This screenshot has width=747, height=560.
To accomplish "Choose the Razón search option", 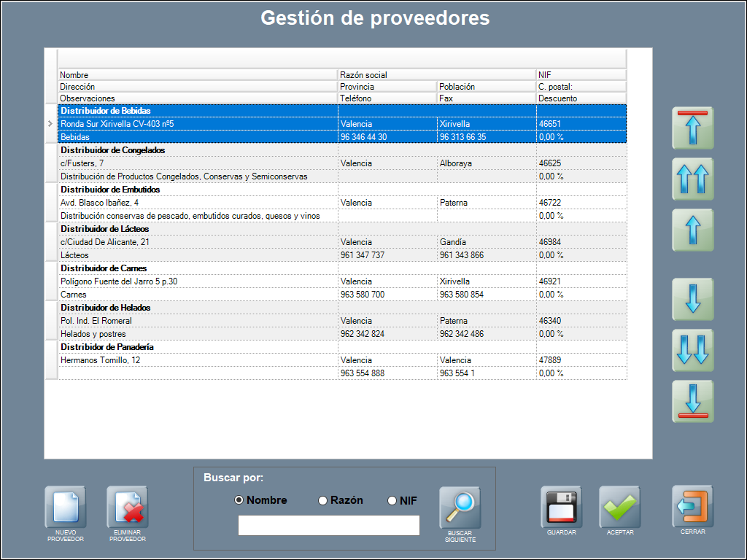I will point(323,500).
